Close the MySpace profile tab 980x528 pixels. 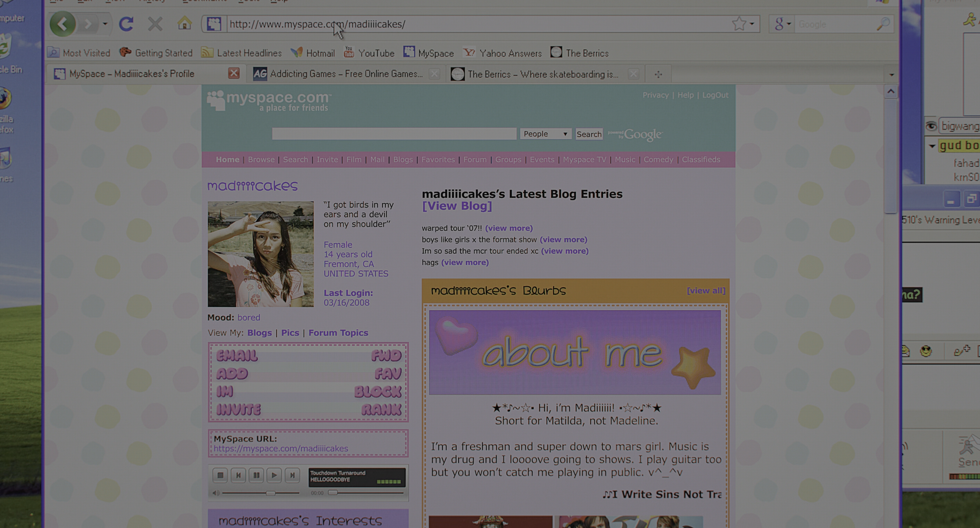pyautogui.click(x=234, y=73)
